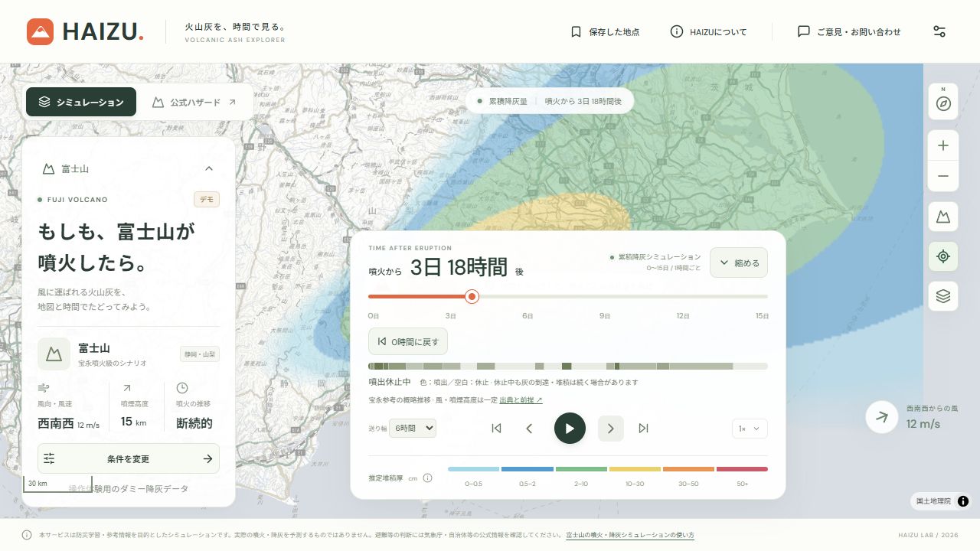Click 縮める collapse button
The height and width of the screenshot is (551, 980).
[739, 262]
